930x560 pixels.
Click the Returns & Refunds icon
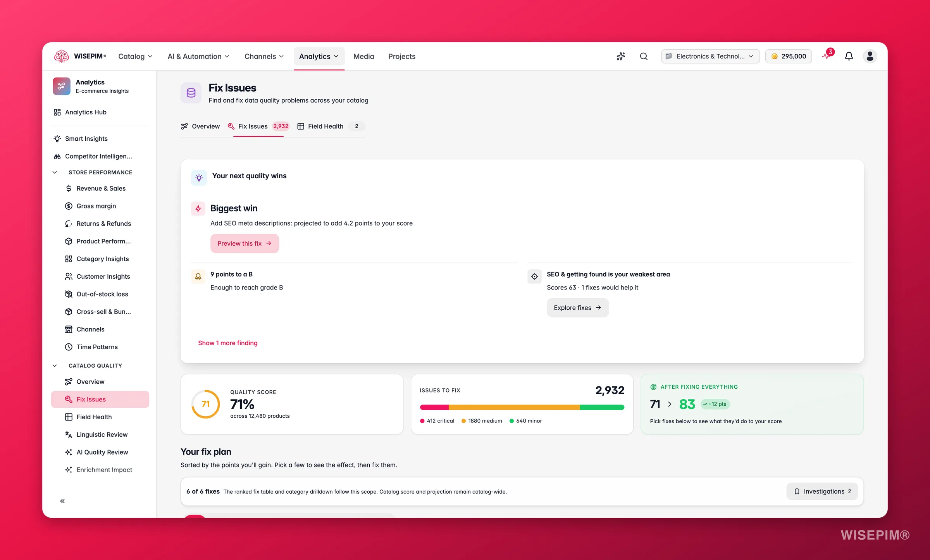69,224
